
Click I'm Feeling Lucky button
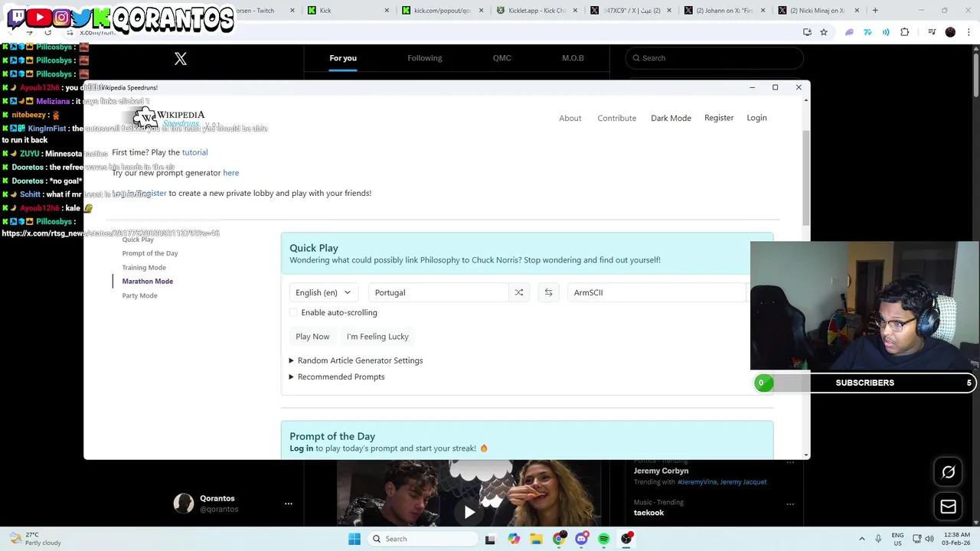click(x=377, y=337)
